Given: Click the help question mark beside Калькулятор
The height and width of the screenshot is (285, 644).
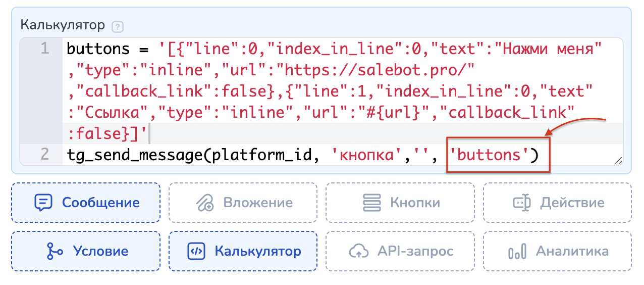Looking at the screenshot, I should (x=118, y=26).
